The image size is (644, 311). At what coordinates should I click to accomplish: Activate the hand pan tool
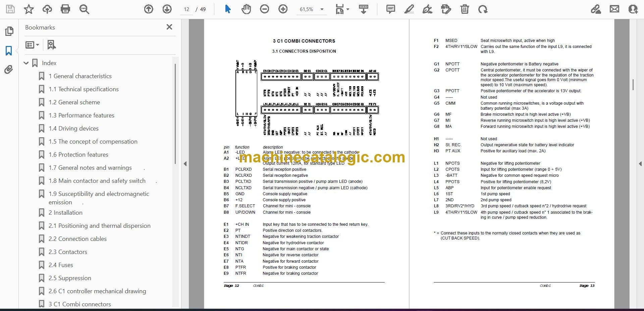point(246,9)
